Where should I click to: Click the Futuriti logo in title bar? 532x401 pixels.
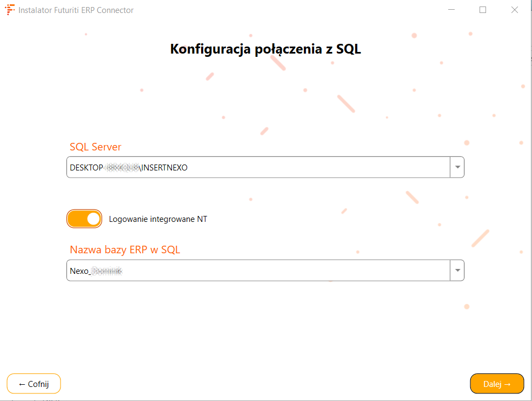(9, 10)
